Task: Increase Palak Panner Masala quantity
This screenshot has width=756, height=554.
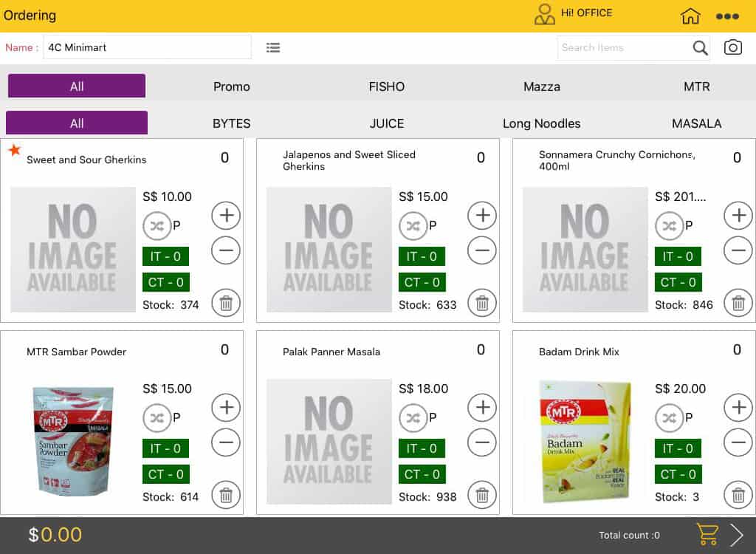Action: [482, 407]
